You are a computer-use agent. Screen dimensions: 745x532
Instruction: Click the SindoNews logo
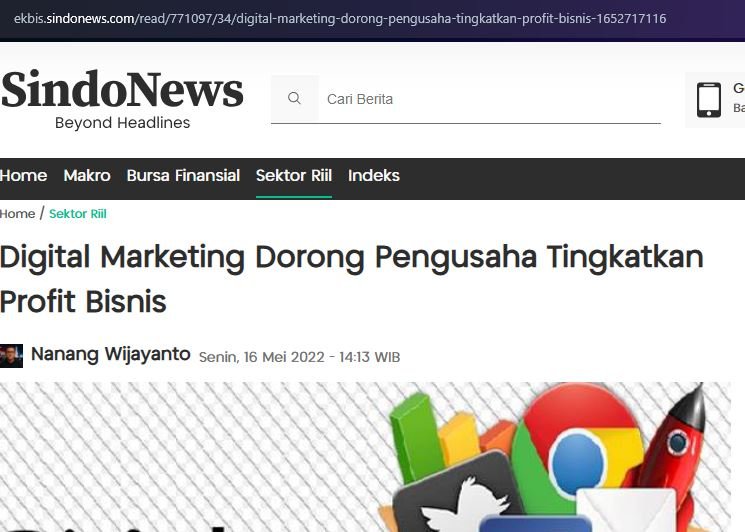coord(122,99)
